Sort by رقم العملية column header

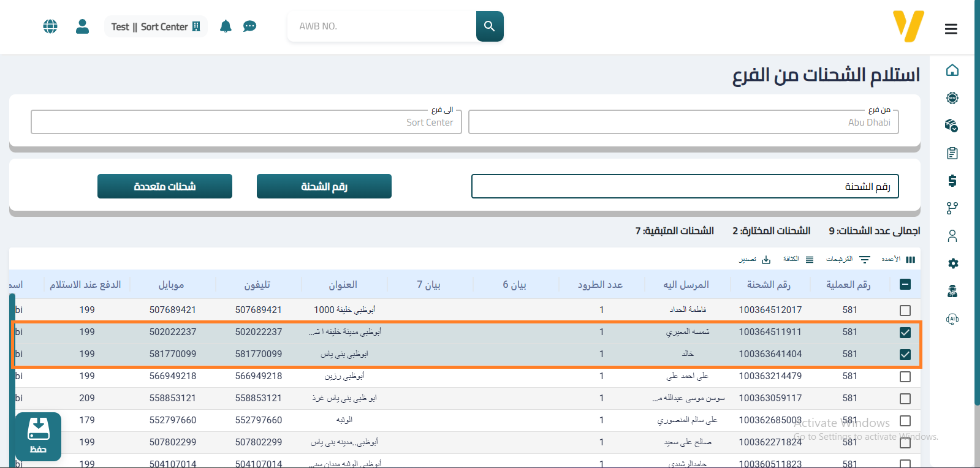848,284
